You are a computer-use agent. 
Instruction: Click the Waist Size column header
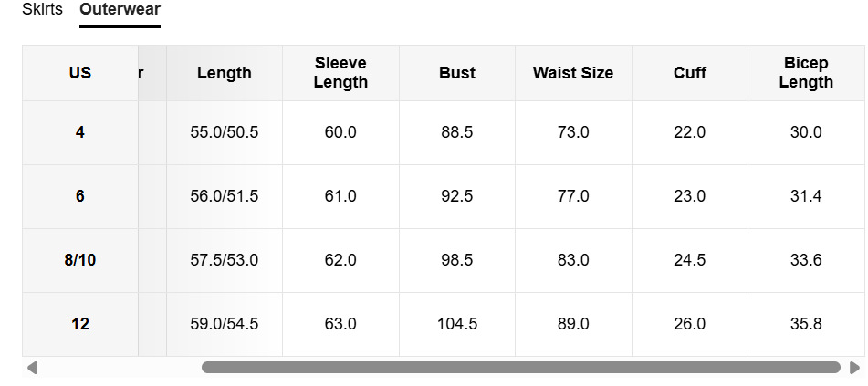click(x=573, y=73)
